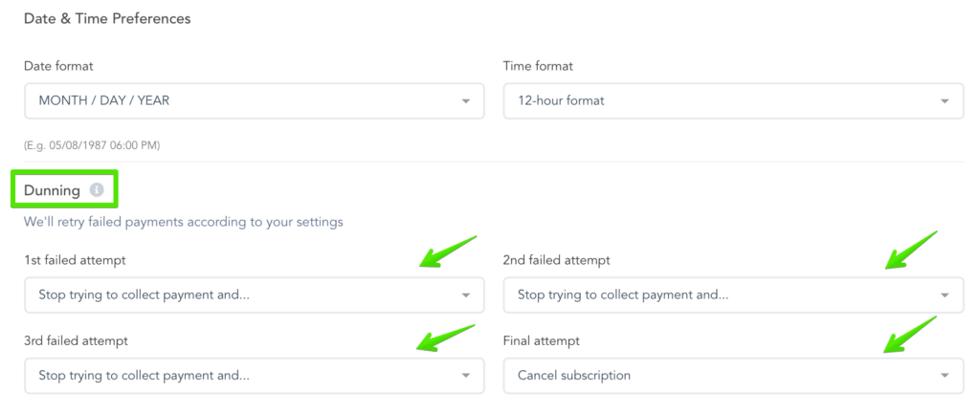Click the "3rd failed attempt" label

pos(76,340)
